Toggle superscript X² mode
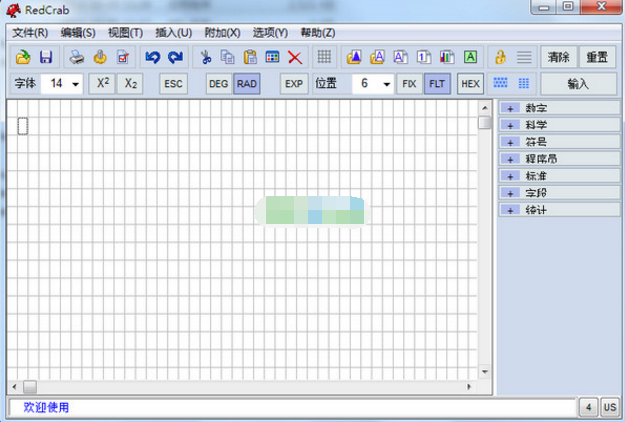Viewport: 625px width, 422px height. [102, 83]
